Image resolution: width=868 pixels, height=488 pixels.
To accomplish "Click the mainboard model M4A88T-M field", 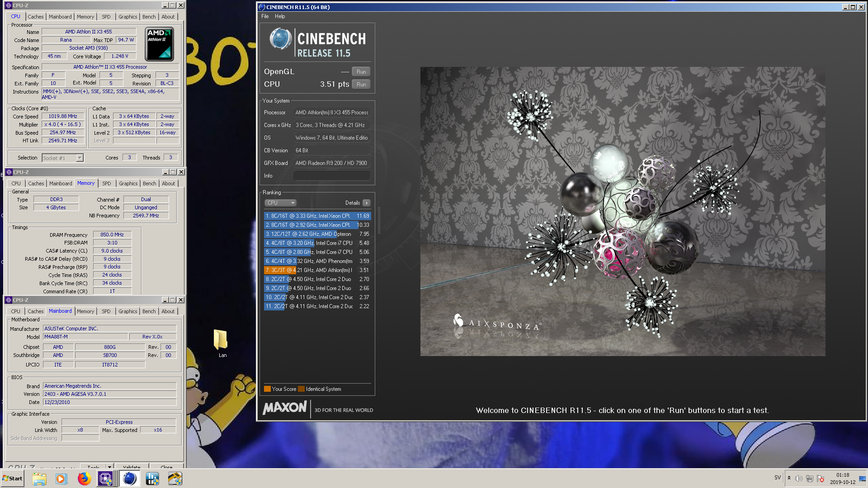I will 85,337.
